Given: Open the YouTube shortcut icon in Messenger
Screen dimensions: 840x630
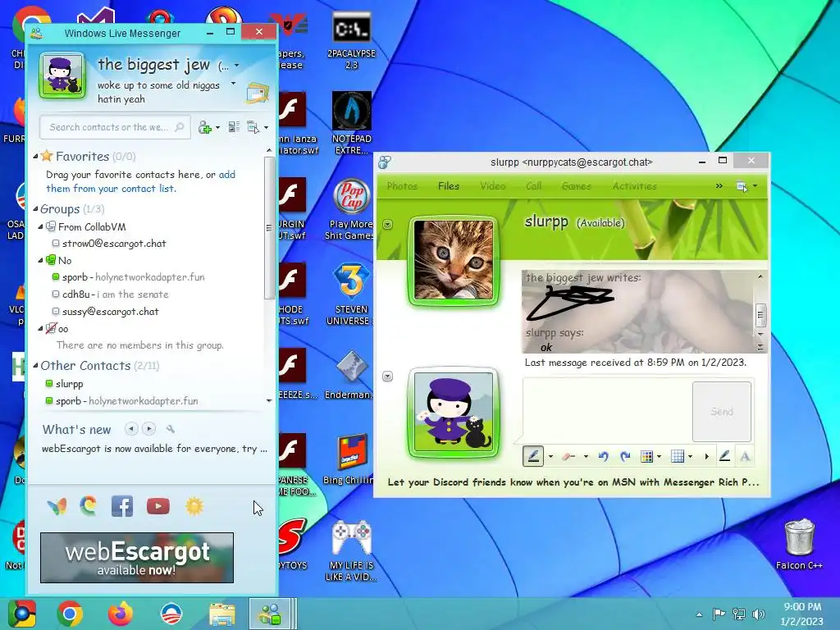Looking at the screenshot, I should tap(158, 505).
